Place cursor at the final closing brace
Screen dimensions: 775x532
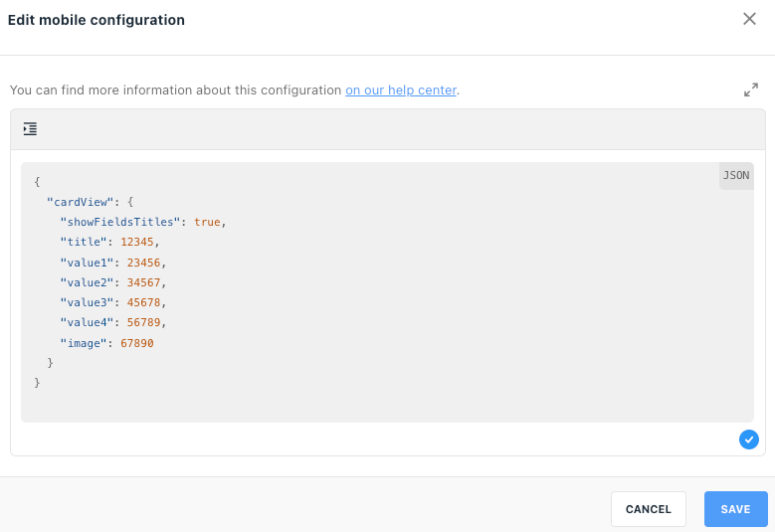point(37,383)
